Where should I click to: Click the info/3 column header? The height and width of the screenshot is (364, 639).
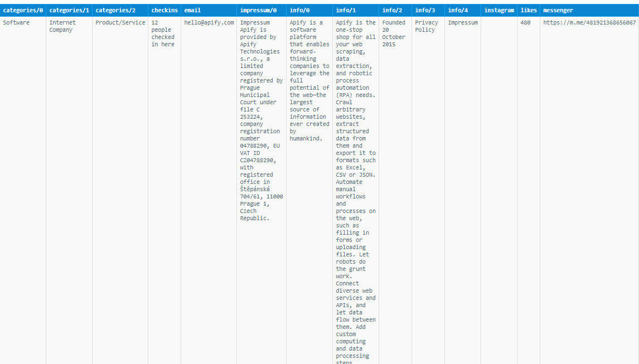428,10
